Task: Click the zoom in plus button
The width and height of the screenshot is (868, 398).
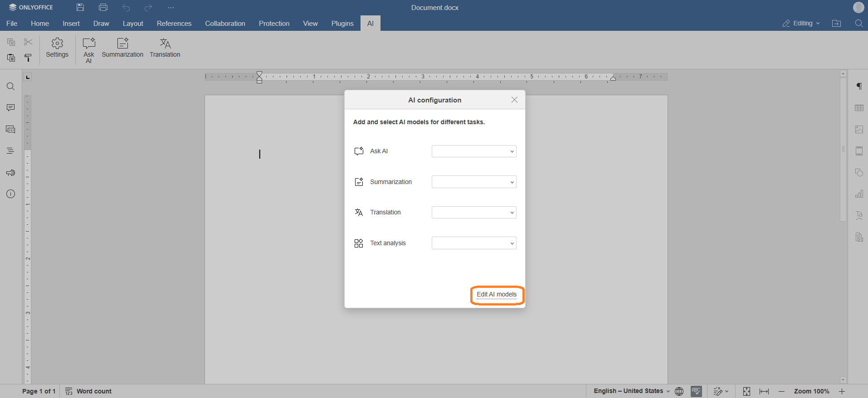Action: click(x=842, y=391)
